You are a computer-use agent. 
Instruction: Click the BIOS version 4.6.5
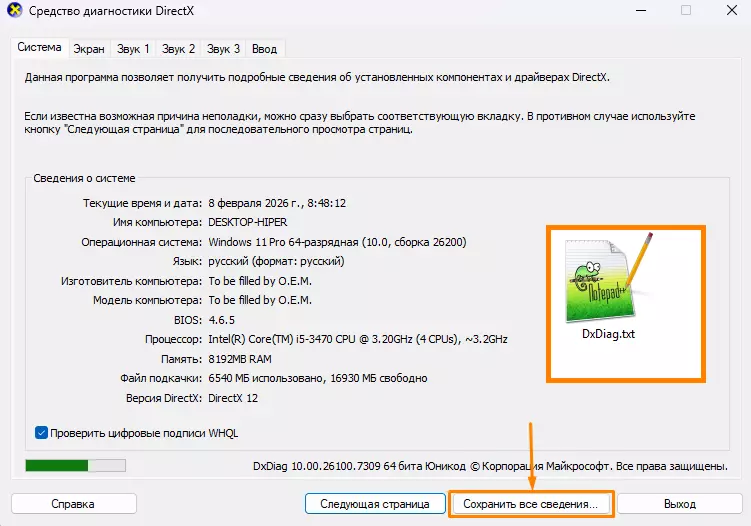click(x=221, y=320)
